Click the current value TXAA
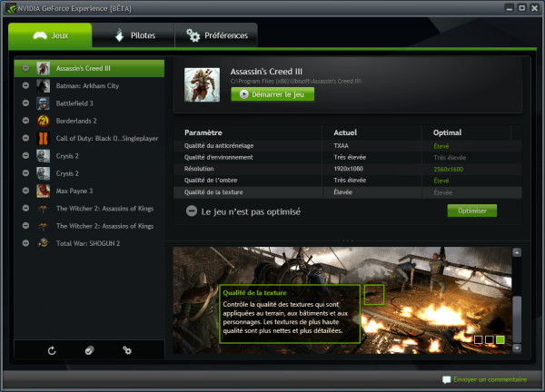The height and width of the screenshot is (392, 545). pos(341,146)
